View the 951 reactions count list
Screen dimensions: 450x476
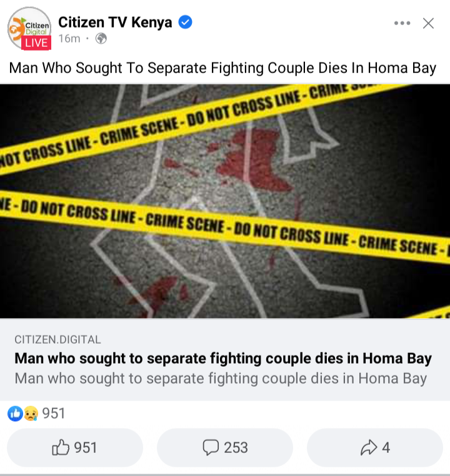[x=54, y=414]
